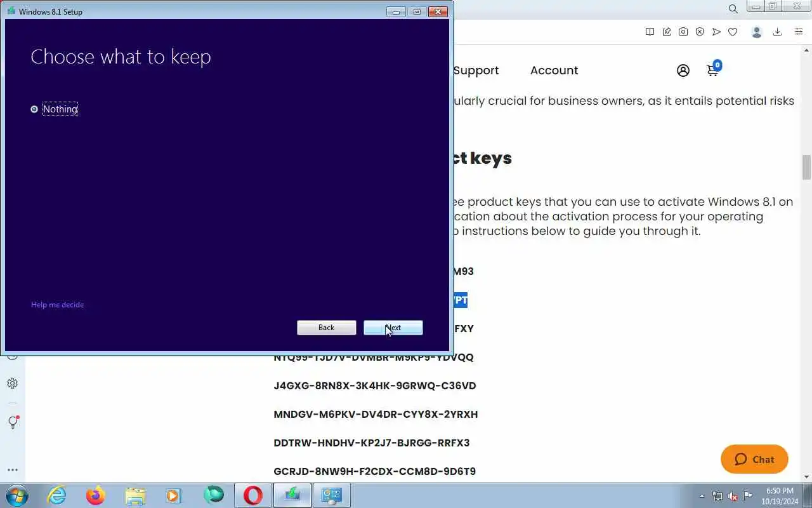Image resolution: width=812 pixels, height=508 pixels.
Task: Launch Firefox from the taskbar
Action: pos(96,495)
